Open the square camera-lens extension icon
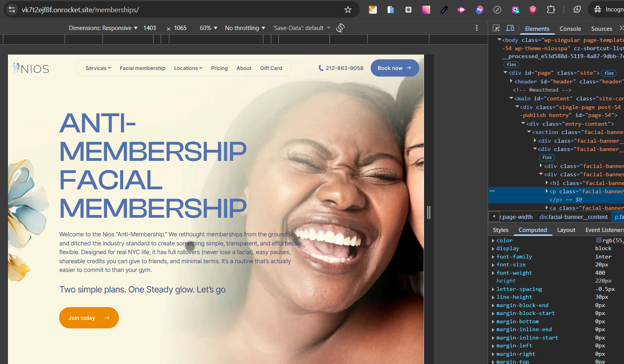Image resolution: width=624 pixels, height=364 pixels. click(408, 9)
